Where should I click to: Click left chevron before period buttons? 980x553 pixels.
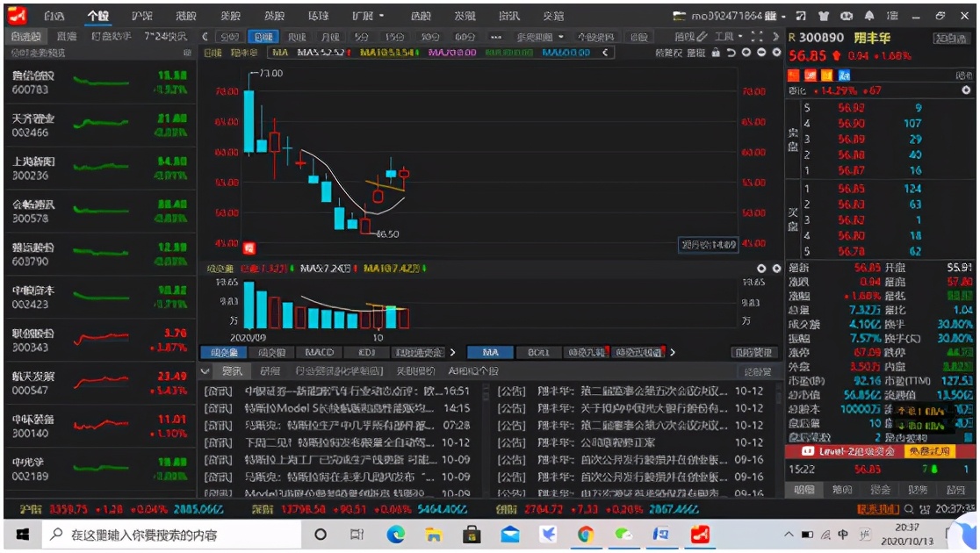pyautogui.click(x=205, y=37)
